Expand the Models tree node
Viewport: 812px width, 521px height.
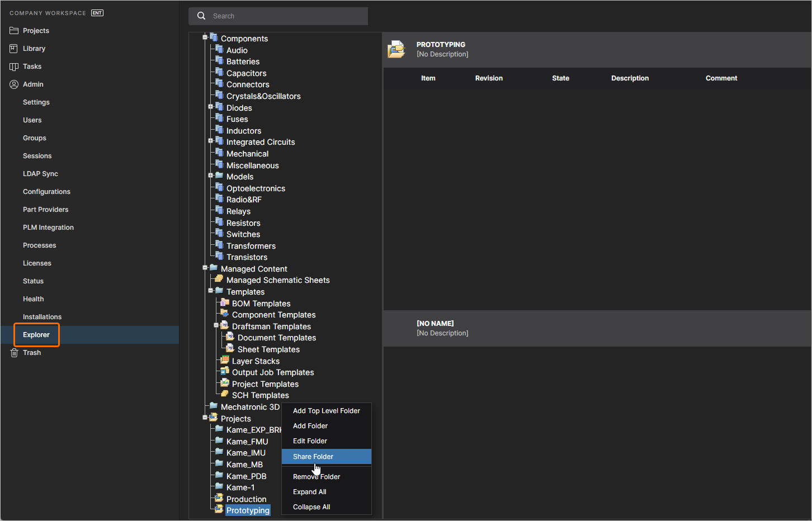click(x=211, y=177)
